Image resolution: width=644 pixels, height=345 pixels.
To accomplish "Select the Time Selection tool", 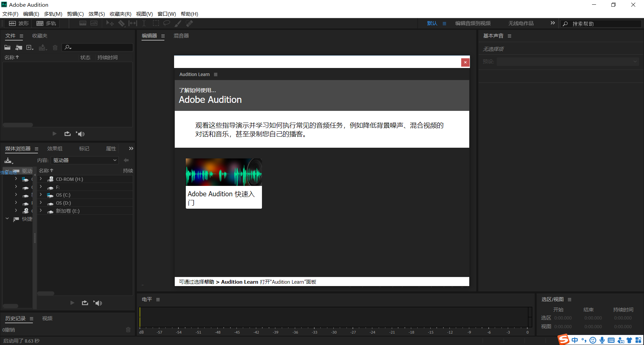I will [x=144, y=23].
